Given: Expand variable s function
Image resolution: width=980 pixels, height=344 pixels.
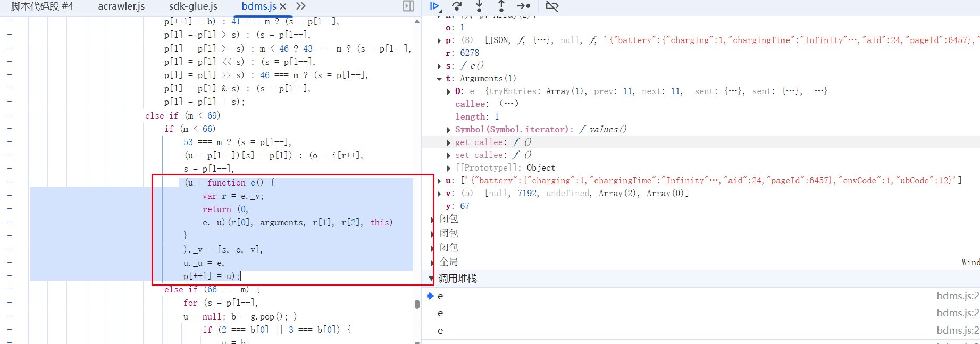Looking at the screenshot, I should (x=439, y=66).
